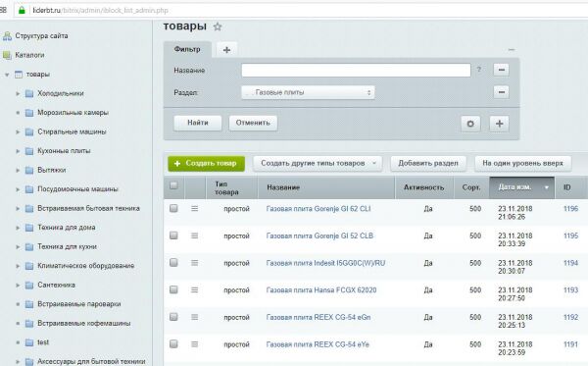
Task: Click the help question mark by Название field
Action: click(479, 70)
